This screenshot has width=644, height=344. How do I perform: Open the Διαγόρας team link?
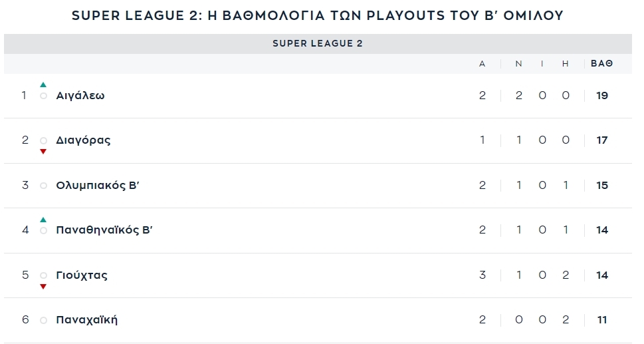click(x=83, y=140)
